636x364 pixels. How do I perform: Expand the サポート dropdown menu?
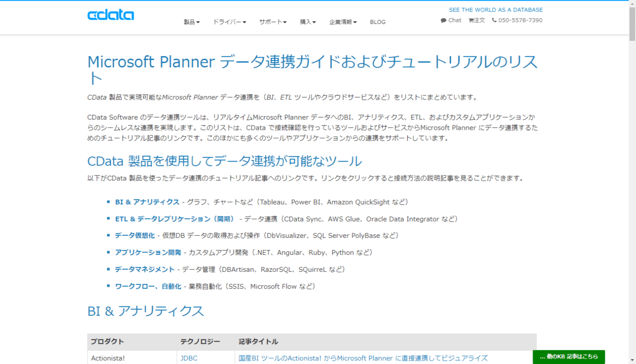(273, 22)
